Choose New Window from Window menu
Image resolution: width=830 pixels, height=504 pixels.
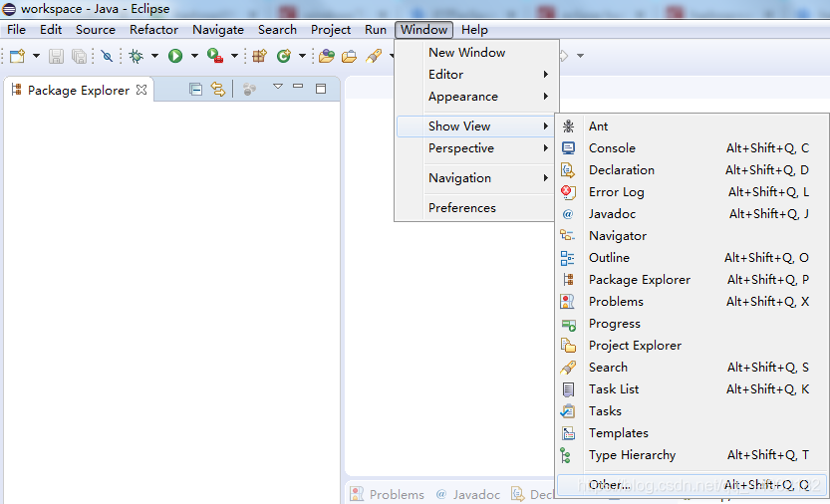pyautogui.click(x=476, y=53)
